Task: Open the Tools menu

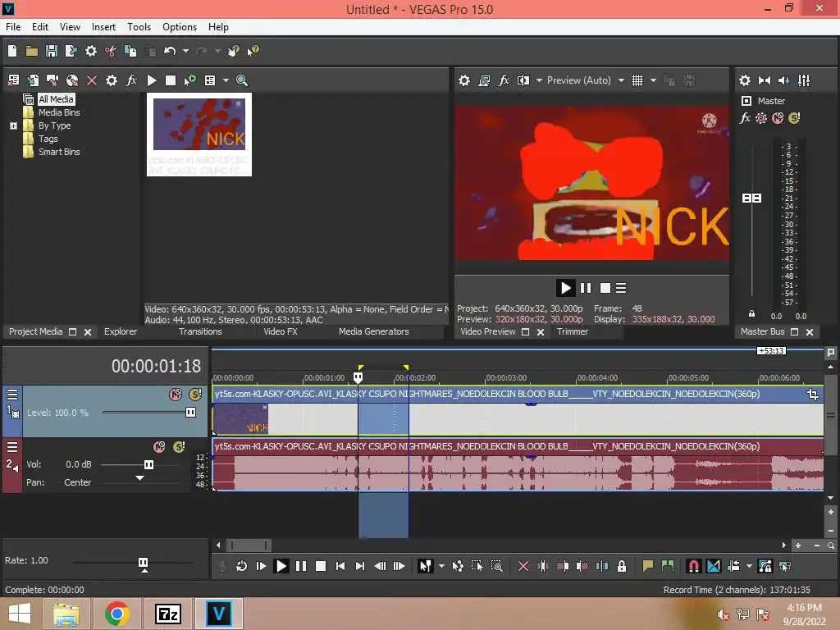Action: 139,27
